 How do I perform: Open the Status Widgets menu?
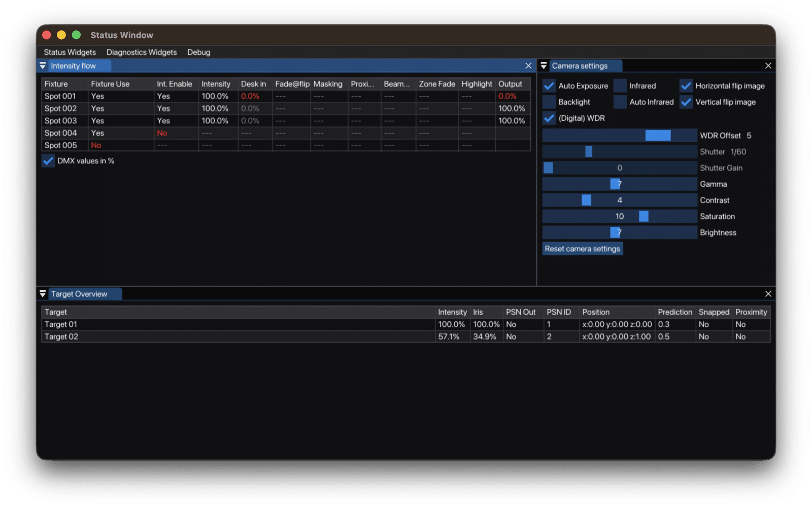[x=70, y=52]
